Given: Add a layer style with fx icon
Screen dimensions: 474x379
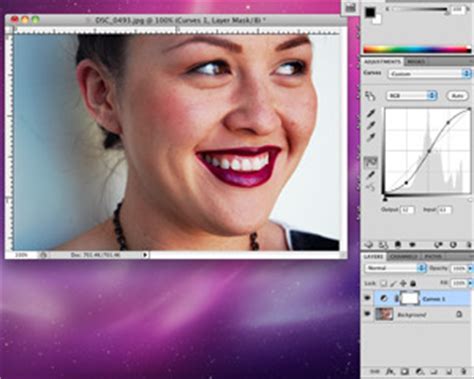Looking at the screenshot, I should (390, 371).
